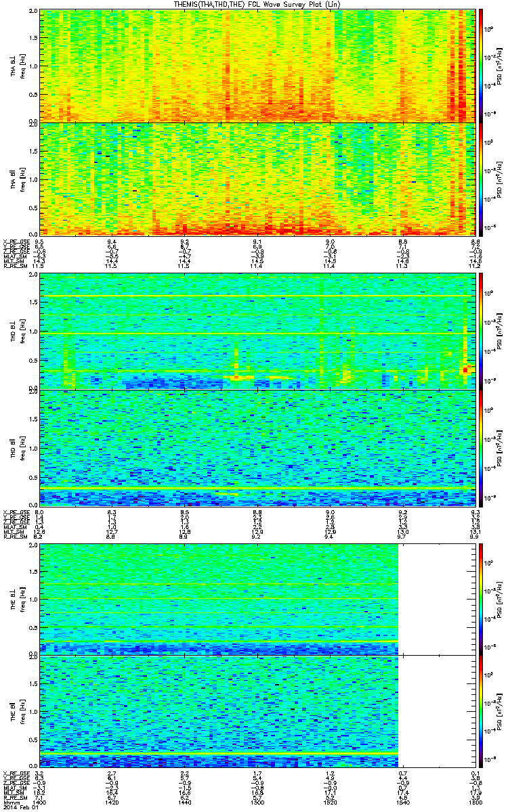This screenshot has width=508, height=812.
Task: Click the red spot near end of THD B-perp panel
Action: coord(467,369)
